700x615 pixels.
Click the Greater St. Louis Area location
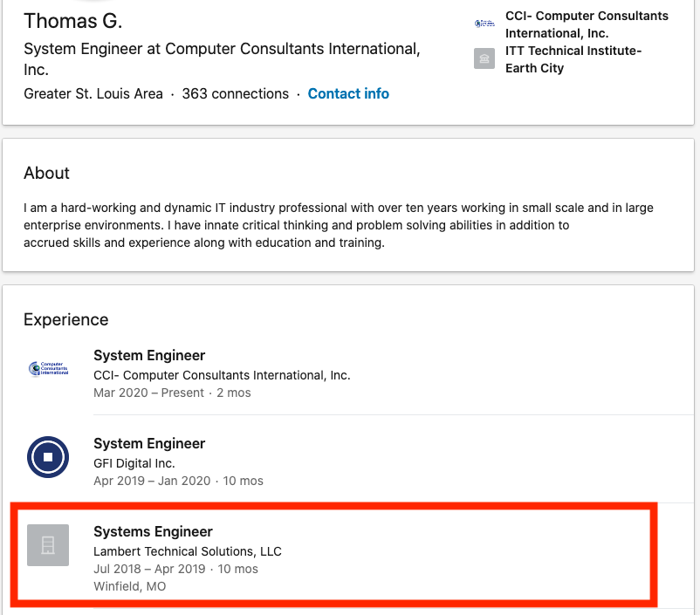(x=93, y=93)
